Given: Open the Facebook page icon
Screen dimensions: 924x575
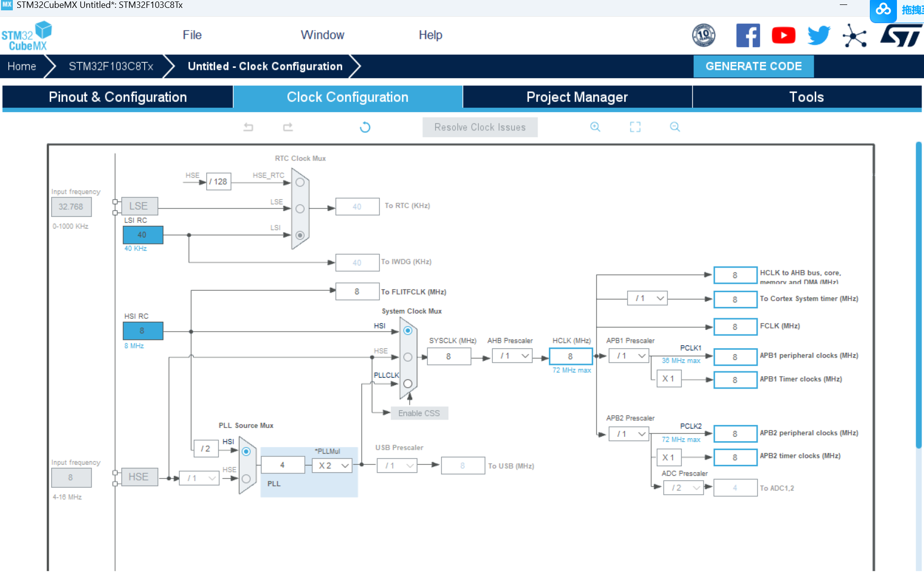Looking at the screenshot, I should coord(748,35).
